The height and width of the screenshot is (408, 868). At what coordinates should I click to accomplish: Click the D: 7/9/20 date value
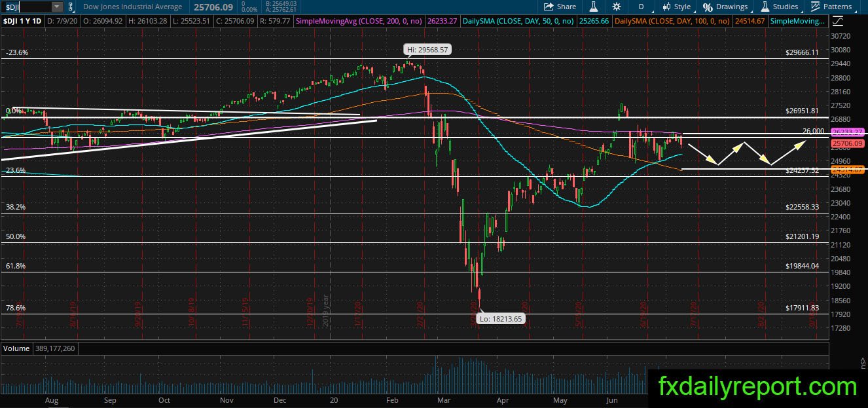tap(61, 22)
